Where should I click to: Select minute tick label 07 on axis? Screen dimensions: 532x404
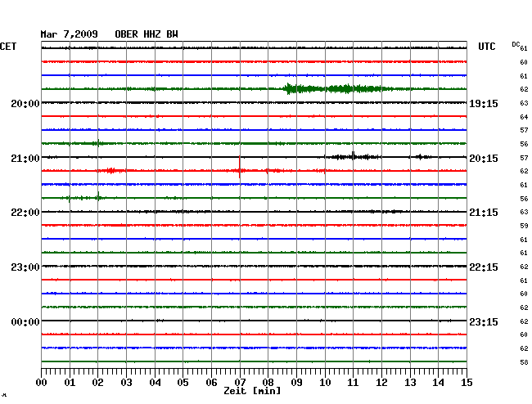(240, 382)
